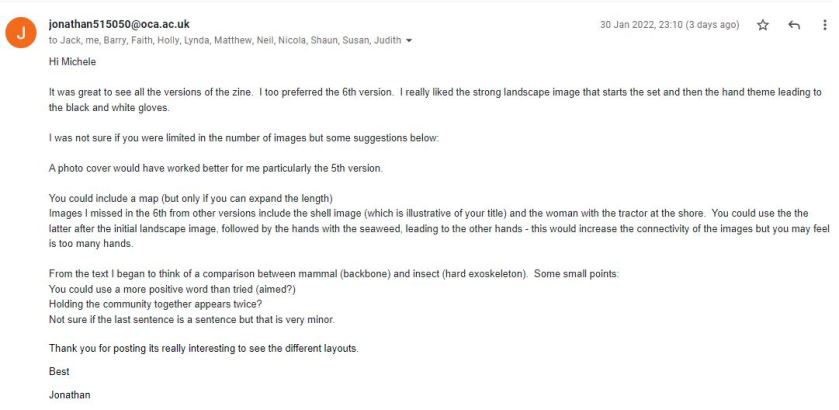The image size is (839, 410).
Task: Click recipient name Jack in the to-line
Action: click(73, 41)
